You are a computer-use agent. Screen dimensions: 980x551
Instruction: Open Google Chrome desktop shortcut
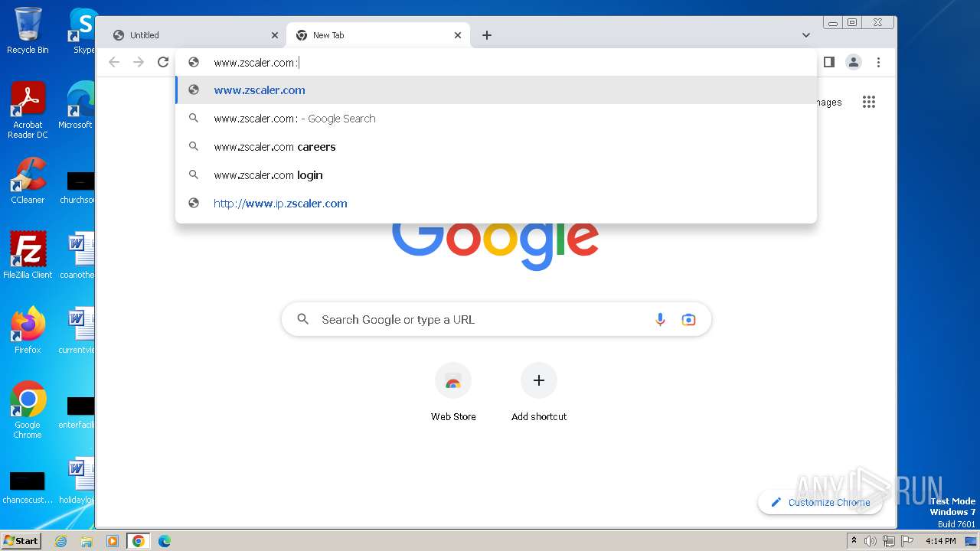tap(28, 409)
